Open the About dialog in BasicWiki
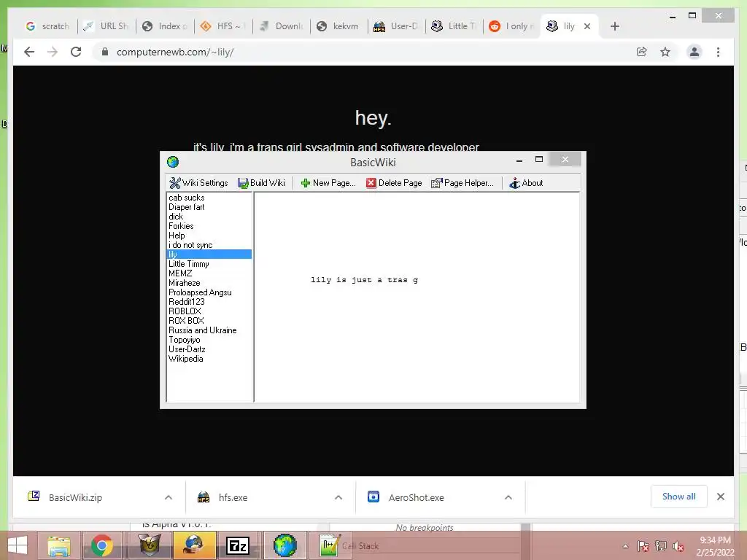The image size is (747, 560). click(x=526, y=183)
